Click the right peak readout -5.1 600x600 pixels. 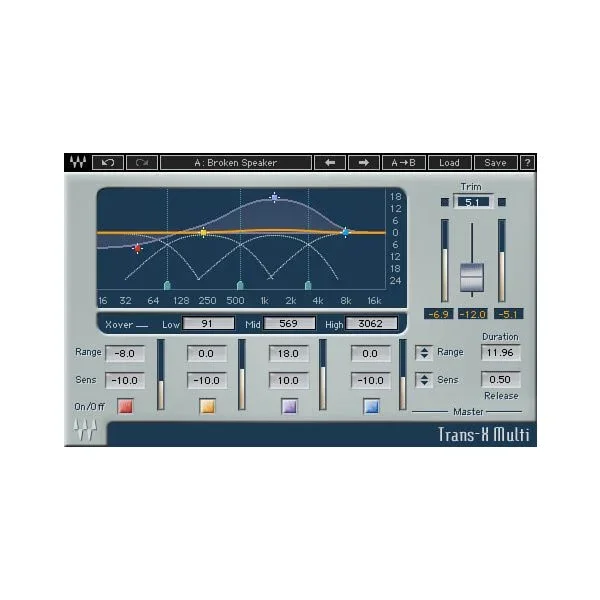point(509,314)
